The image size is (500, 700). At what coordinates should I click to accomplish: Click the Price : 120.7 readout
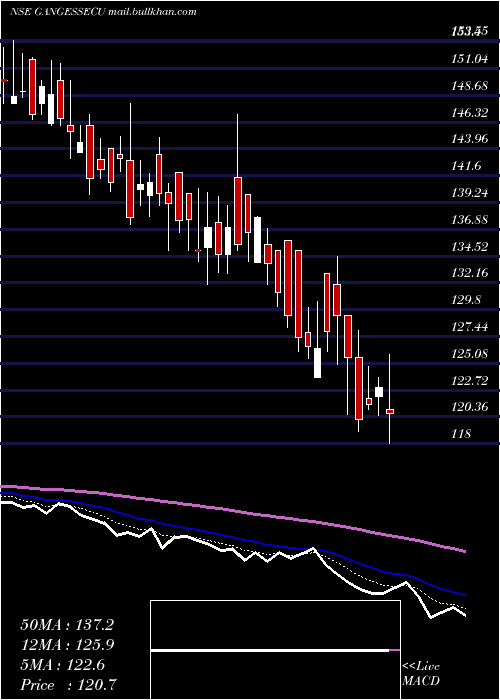tap(70, 685)
